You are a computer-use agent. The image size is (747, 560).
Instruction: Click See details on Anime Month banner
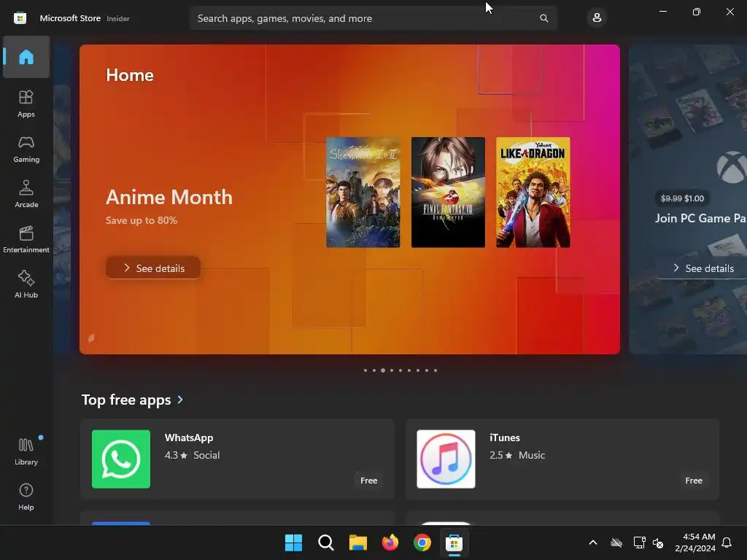coord(153,268)
